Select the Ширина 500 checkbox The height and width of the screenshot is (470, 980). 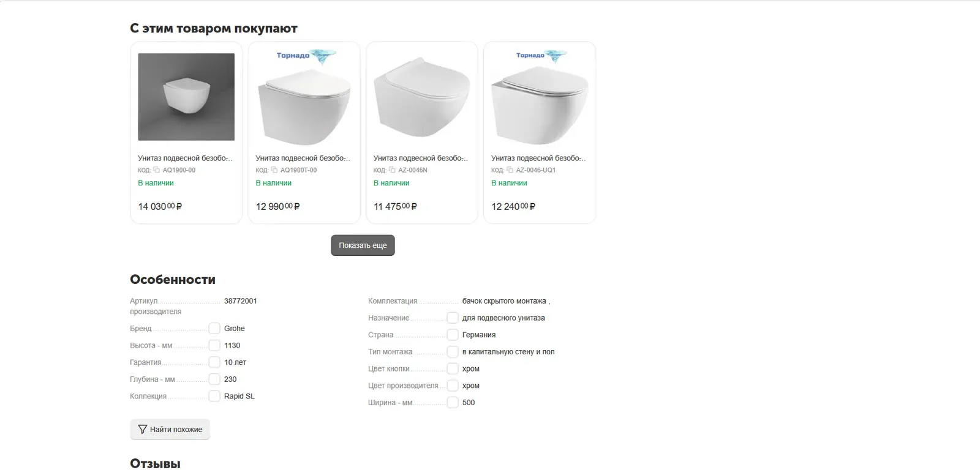coord(453,403)
